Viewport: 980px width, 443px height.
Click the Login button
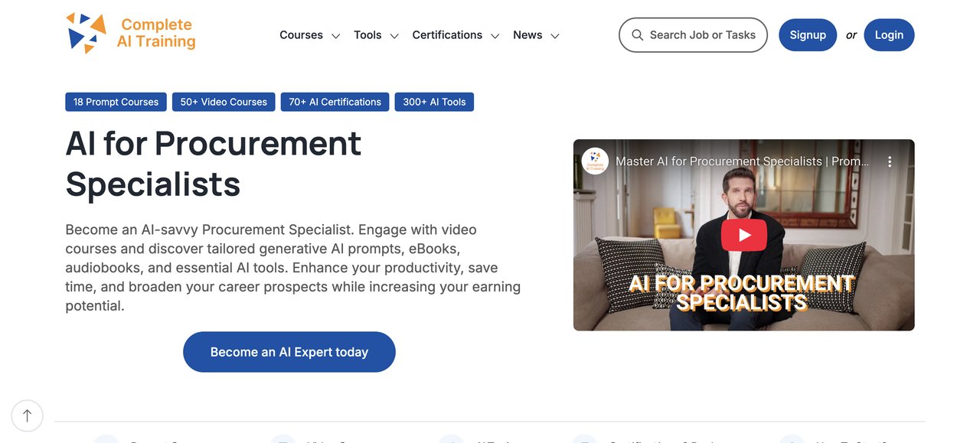pos(889,35)
